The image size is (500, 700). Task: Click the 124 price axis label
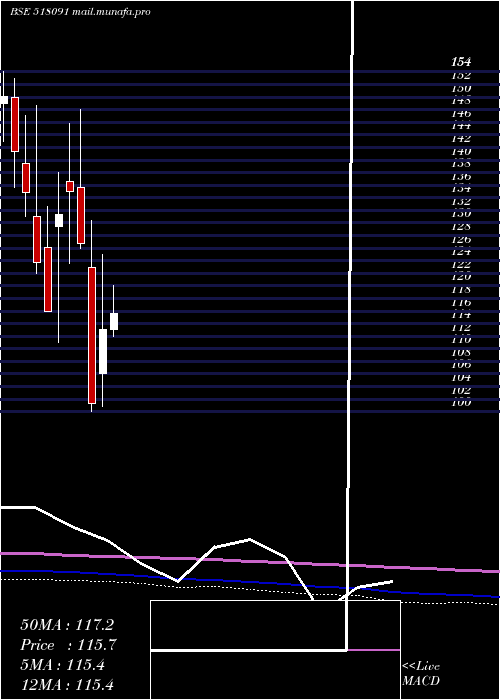pos(461,252)
